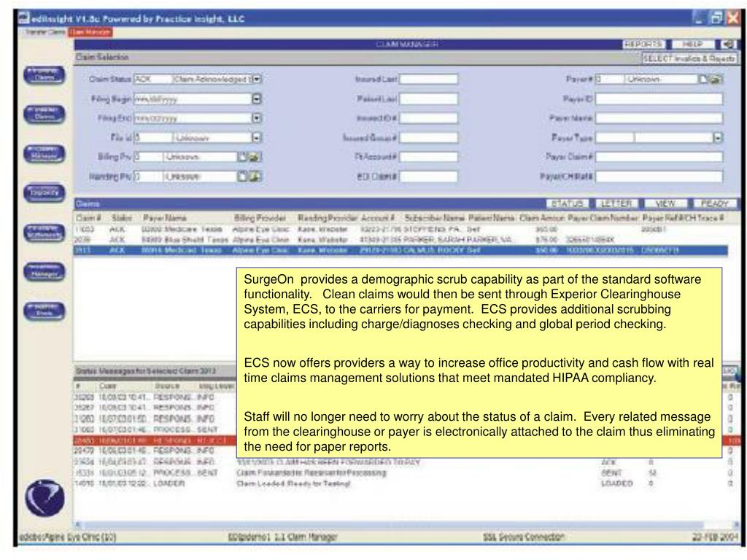Click the bottom horizontal scrollbar
This screenshot has height=560, width=747.
click(x=407, y=524)
